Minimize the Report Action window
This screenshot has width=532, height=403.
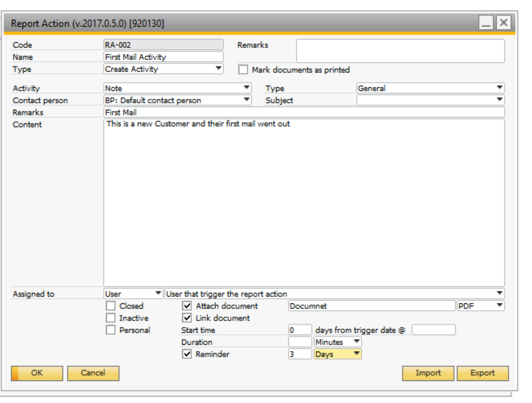(x=486, y=23)
